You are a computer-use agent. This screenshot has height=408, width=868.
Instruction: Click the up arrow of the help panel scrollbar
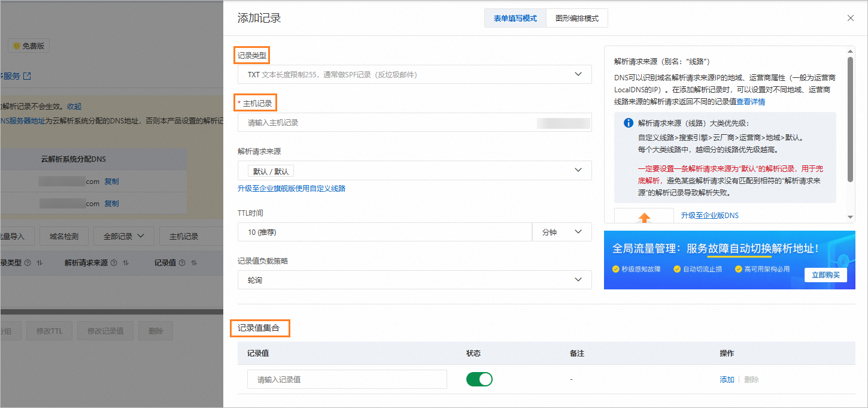851,51
